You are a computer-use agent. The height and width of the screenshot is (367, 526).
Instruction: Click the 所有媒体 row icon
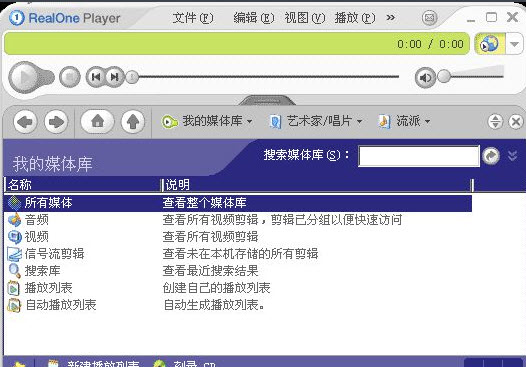14,203
